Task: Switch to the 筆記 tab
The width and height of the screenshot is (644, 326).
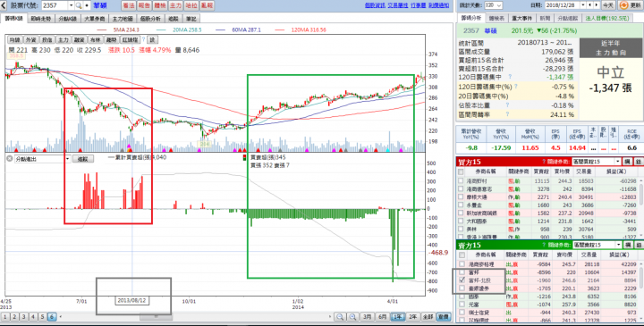Action: pos(191,19)
